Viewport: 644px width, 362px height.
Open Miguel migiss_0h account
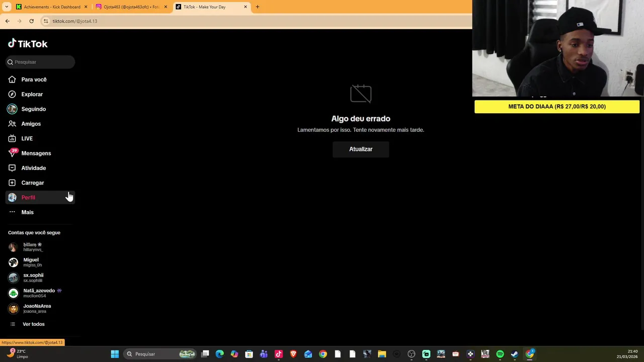click(40, 262)
